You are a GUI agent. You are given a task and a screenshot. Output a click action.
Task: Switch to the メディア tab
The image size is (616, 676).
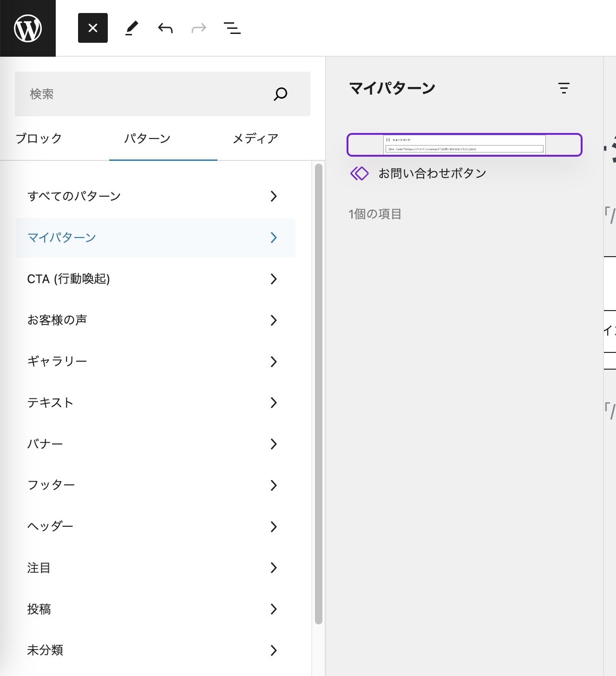click(256, 139)
